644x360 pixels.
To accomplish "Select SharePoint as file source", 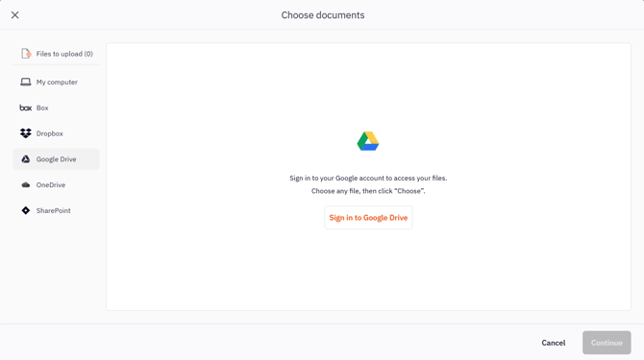I will pos(57,210).
